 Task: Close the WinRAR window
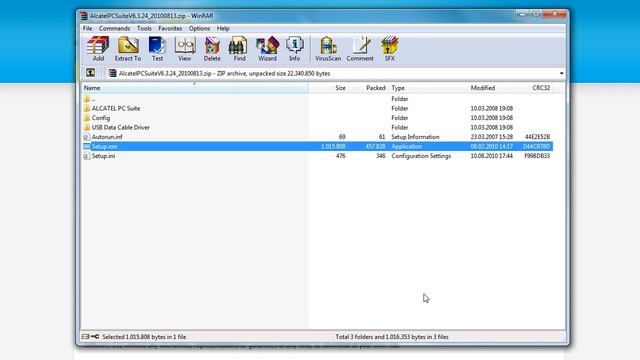[555, 14]
